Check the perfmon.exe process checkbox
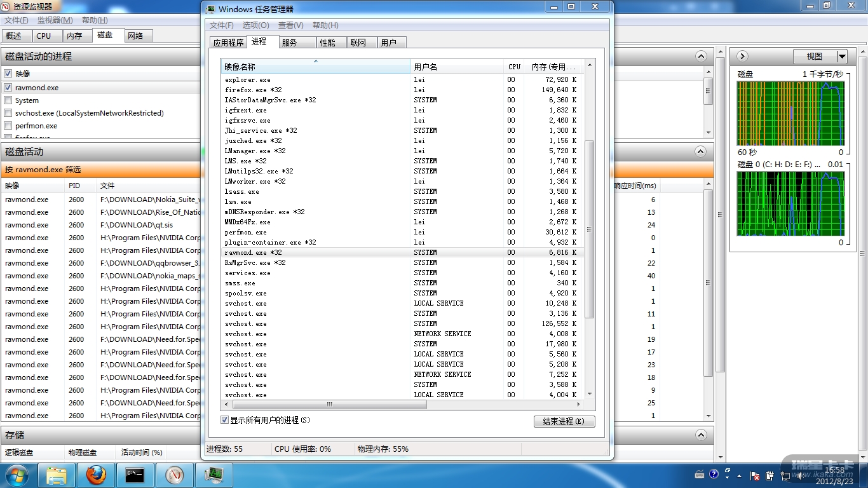The height and width of the screenshot is (488, 868). (8, 126)
